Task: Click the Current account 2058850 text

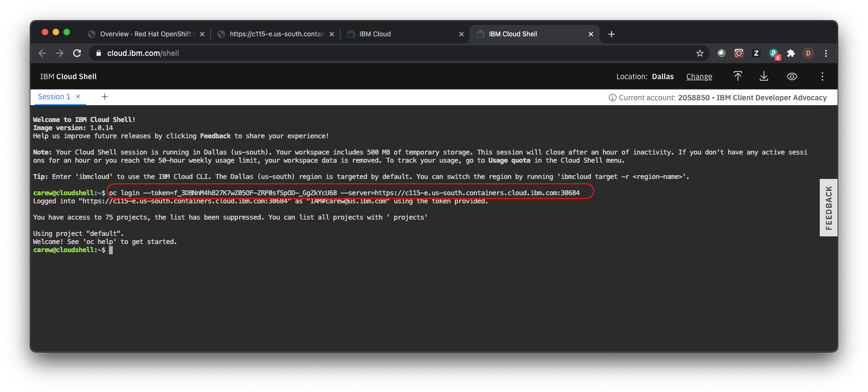Action: pos(723,98)
